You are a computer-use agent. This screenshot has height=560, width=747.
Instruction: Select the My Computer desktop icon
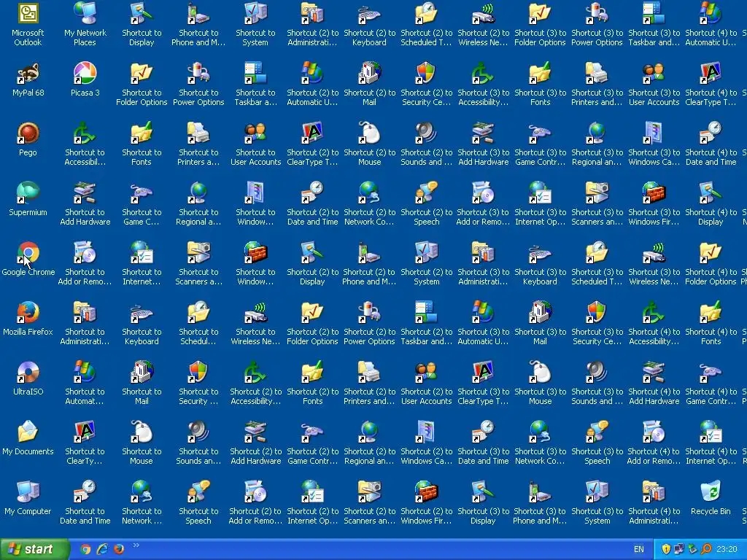[x=28, y=492]
